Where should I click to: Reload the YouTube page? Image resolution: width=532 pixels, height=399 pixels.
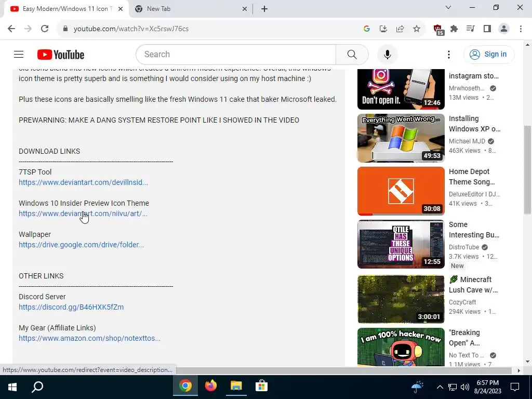click(45, 29)
